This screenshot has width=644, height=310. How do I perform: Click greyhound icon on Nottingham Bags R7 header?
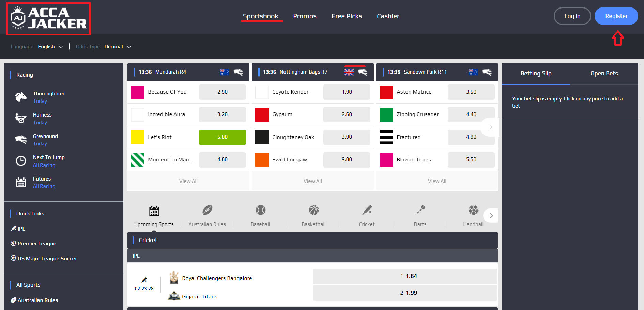pyautogui.click(x=363, y=72)
